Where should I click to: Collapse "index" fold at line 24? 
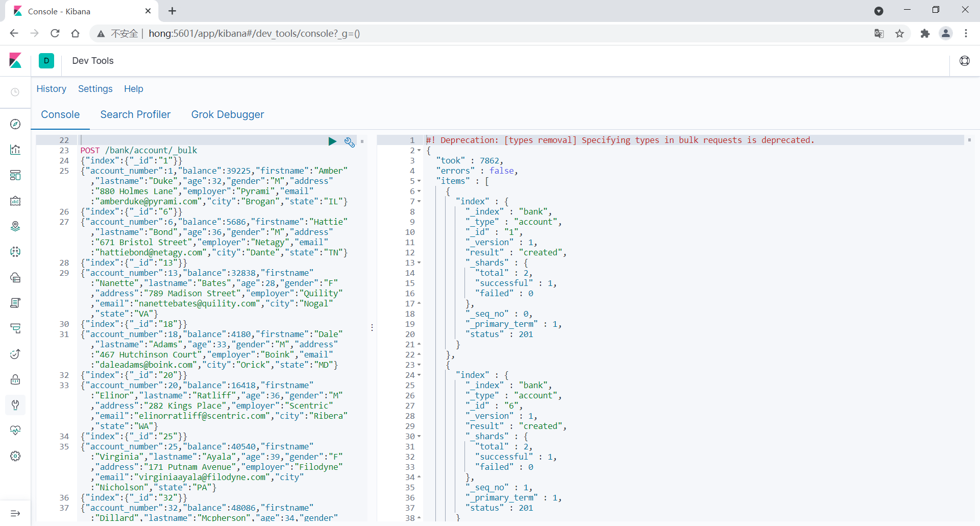tap(419, 375)
